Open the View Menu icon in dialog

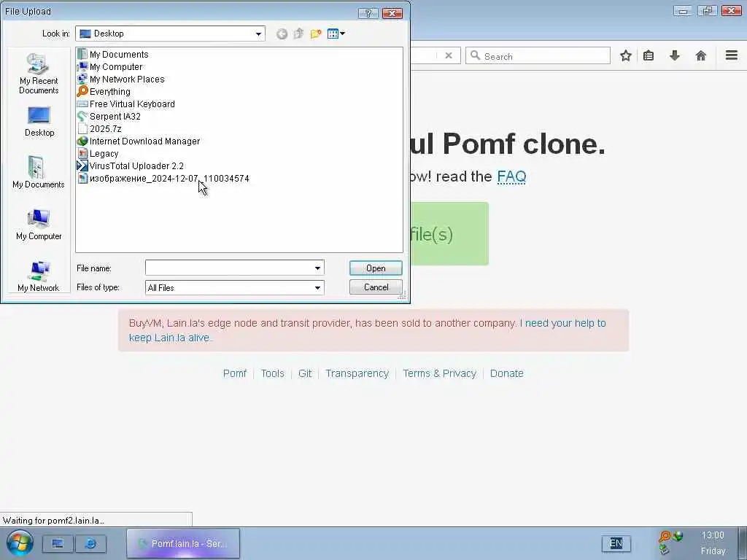336,34
